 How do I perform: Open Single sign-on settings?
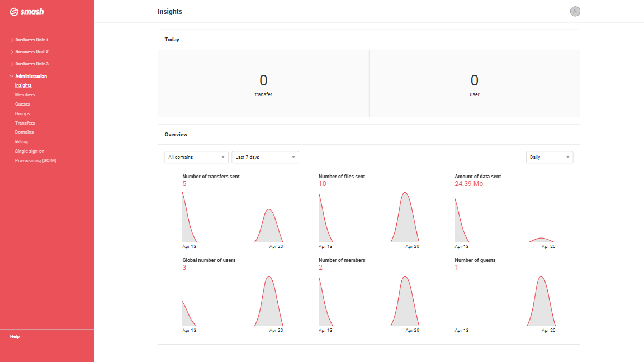click(30, 151)
